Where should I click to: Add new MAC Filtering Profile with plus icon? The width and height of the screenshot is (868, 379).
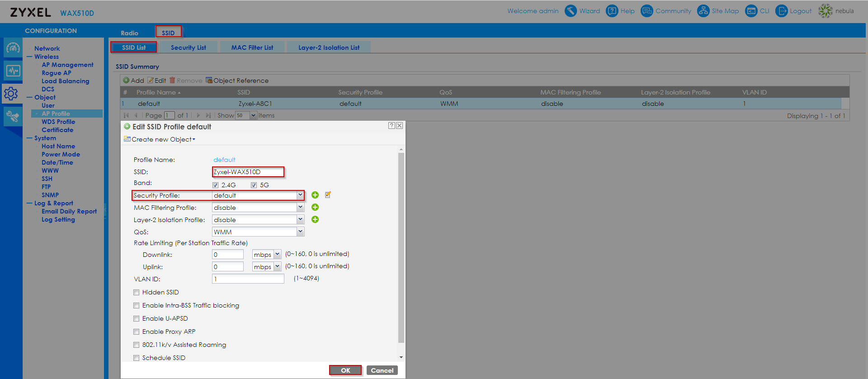click(x=315, y=207)
